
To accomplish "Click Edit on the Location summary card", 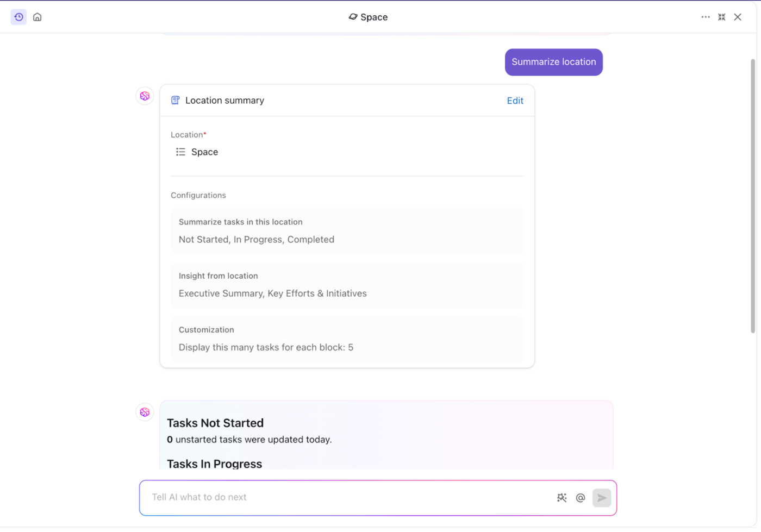I will click(x=515, y=101).
